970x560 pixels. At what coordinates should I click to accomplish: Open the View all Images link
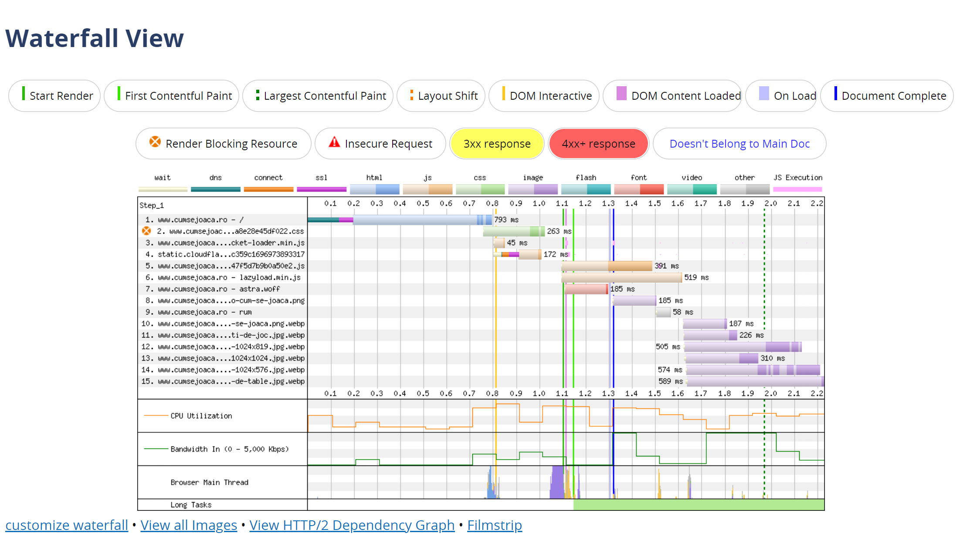189,525
